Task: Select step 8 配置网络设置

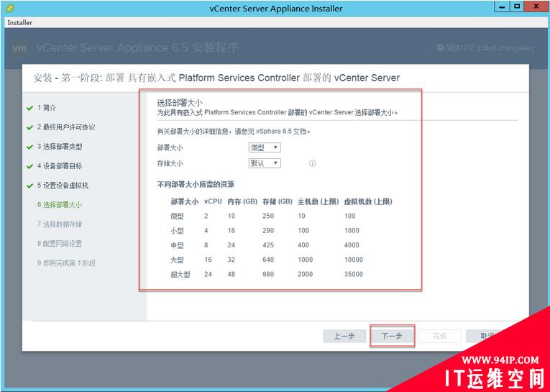Action: (60, 244)
